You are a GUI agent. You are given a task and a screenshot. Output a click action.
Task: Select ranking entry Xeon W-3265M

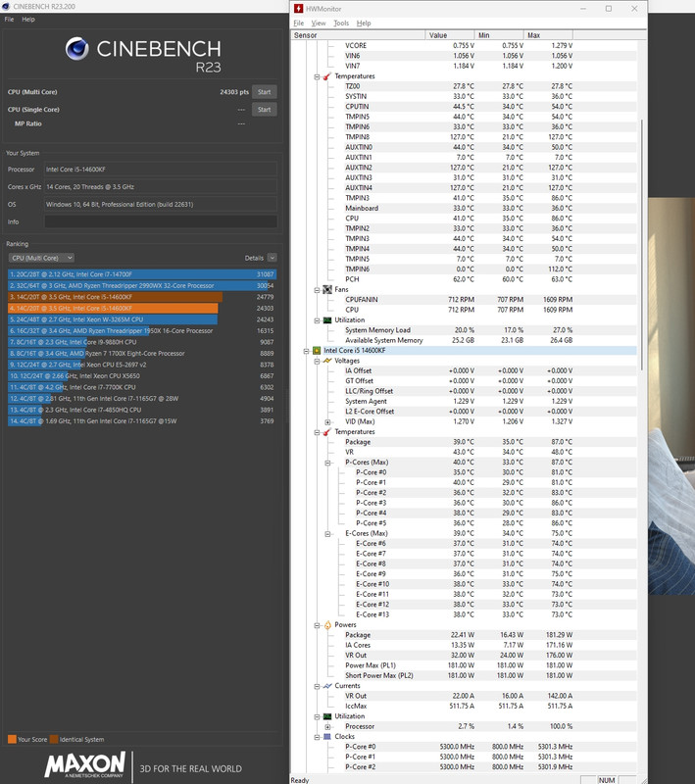142,319
